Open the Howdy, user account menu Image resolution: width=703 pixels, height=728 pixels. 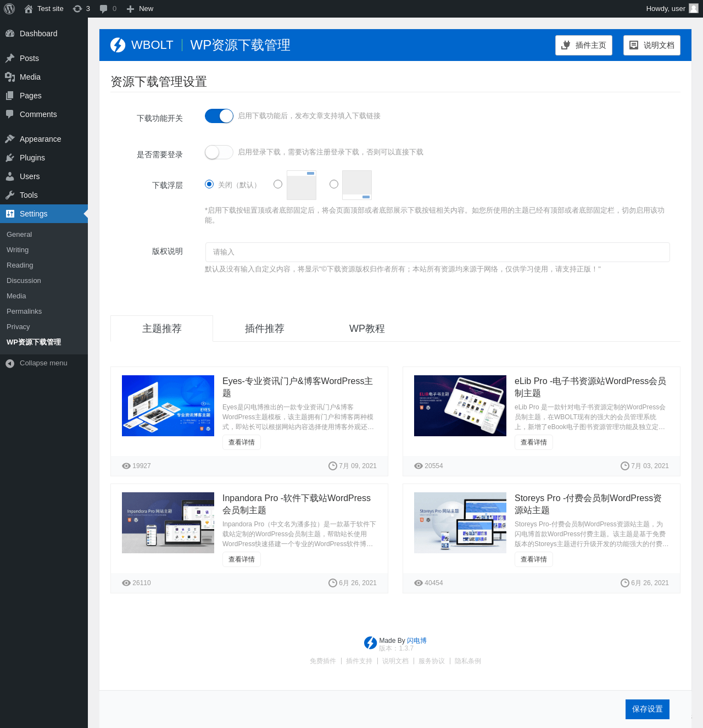coord(672,9)
